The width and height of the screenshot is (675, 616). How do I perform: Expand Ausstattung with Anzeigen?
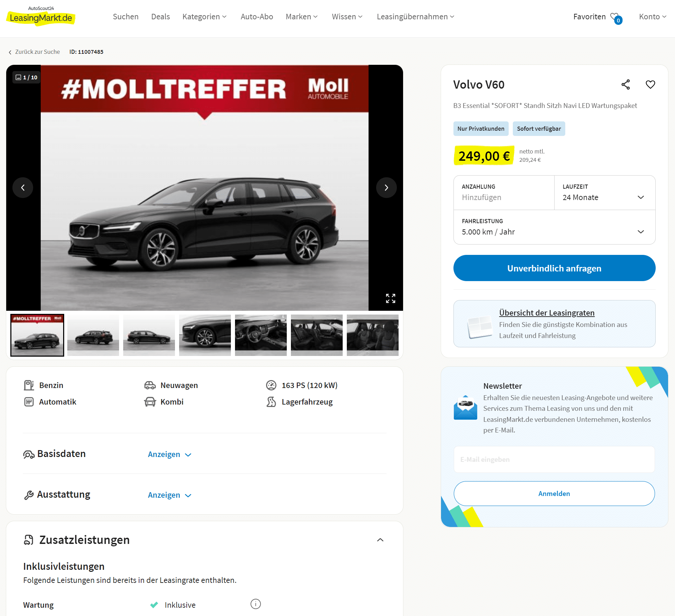[169, 495]
